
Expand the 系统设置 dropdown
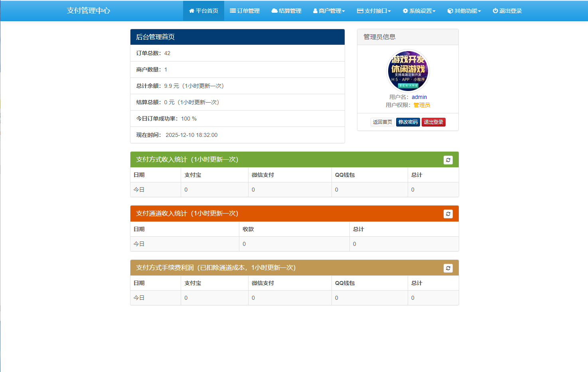coord(419,11)
